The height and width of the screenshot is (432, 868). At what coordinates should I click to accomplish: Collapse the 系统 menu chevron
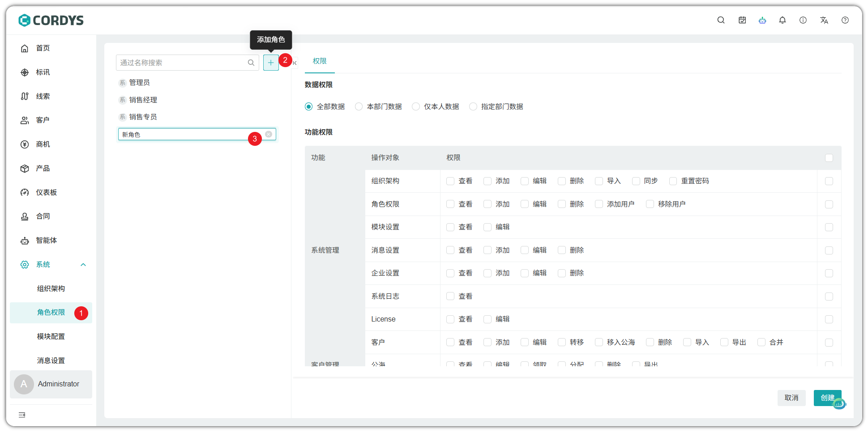83,265
